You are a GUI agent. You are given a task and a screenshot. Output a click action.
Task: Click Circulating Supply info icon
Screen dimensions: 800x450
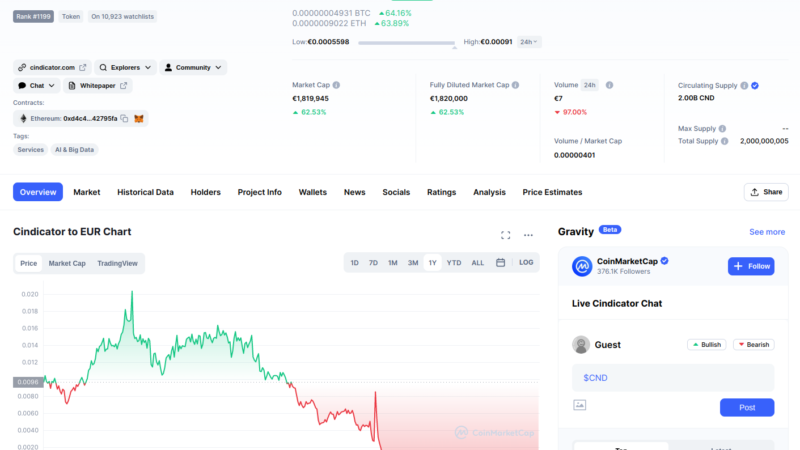tap(744, 86)
